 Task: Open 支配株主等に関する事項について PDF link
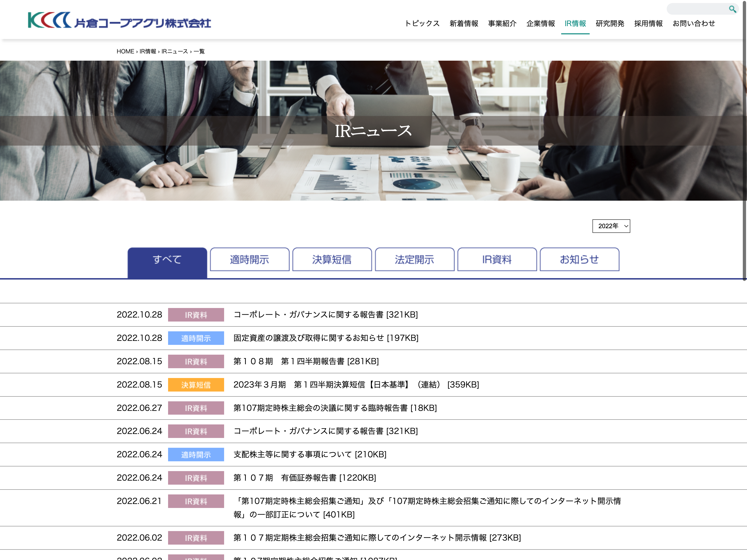[310, 454]
